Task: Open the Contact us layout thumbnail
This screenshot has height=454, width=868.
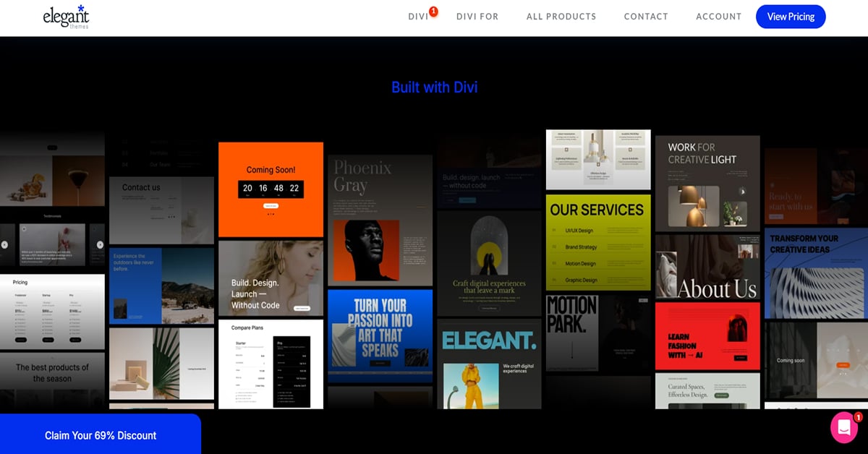Action: tap(161, 210)
